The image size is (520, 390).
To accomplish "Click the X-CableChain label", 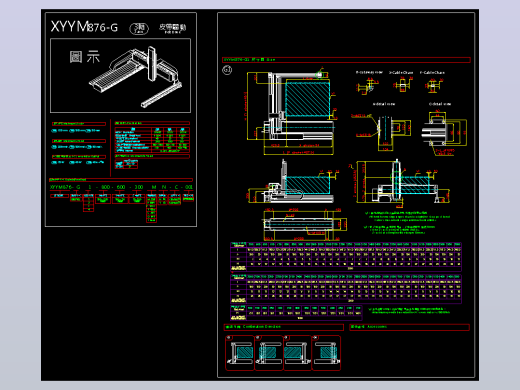I will tap(401, 72).
